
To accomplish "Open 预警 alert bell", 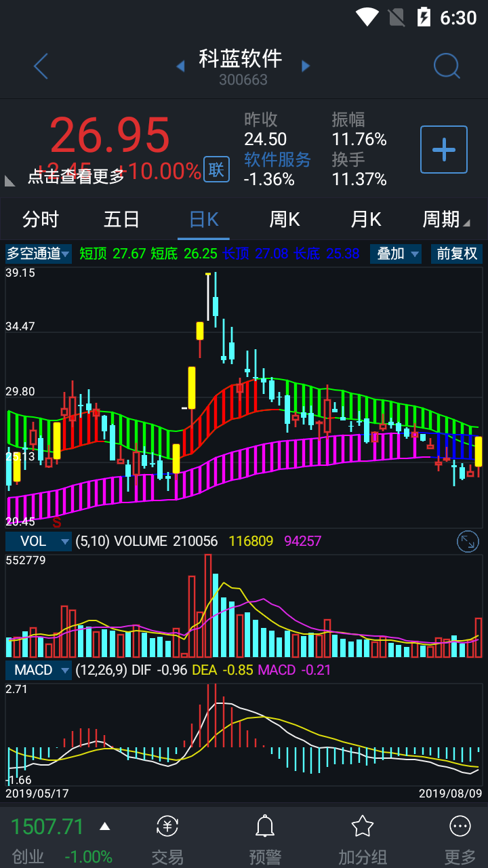I will [264, 826].
